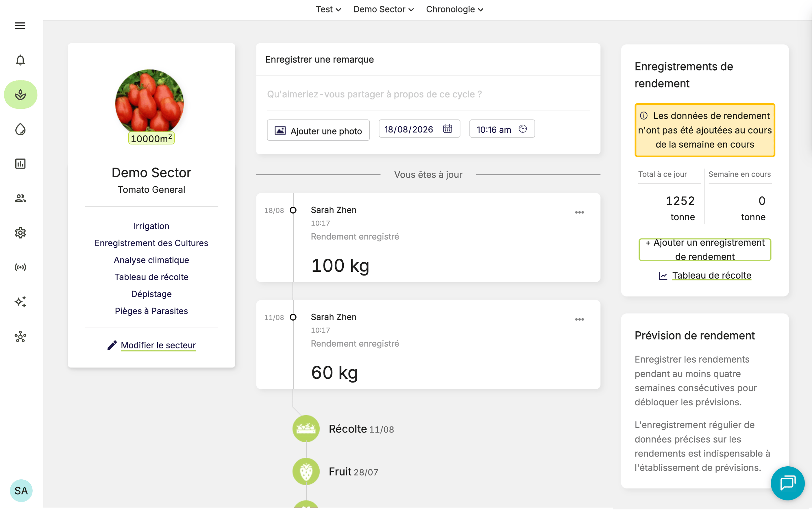This screenshot has width=812, height=510.
Task: Open options for the 100 kg entry
Action: click(x=579, y=212)
